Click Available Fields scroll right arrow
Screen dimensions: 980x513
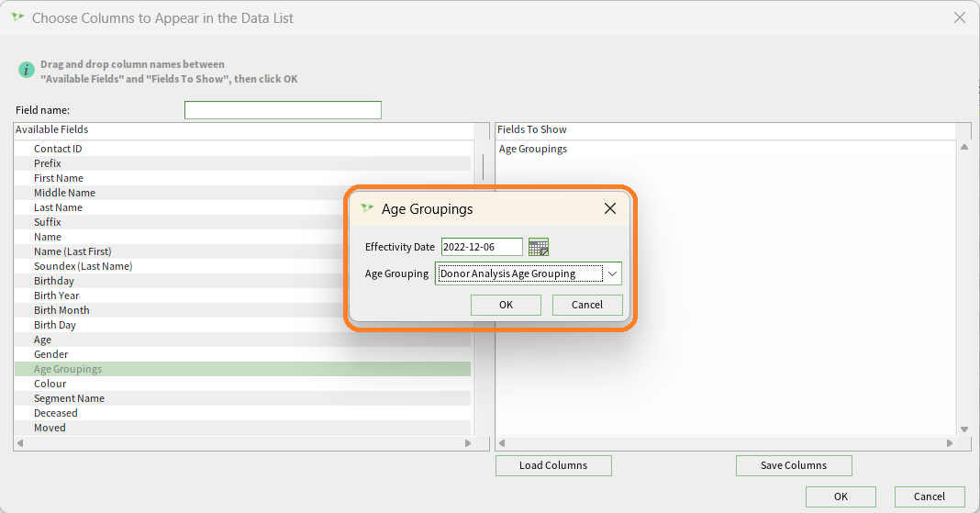pyautogui.click(x=467, y=443)
